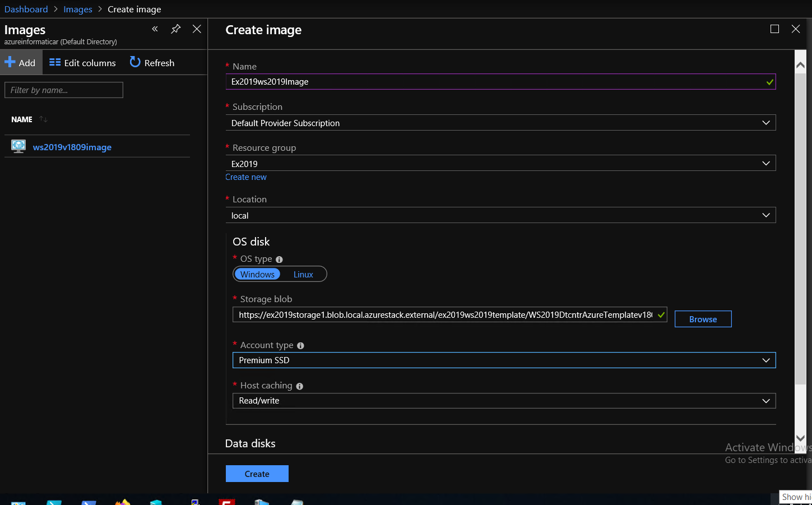Click the Filter by name input field
Image resolution: width=812 pixels, height=505 pixels.
[64, 90]
